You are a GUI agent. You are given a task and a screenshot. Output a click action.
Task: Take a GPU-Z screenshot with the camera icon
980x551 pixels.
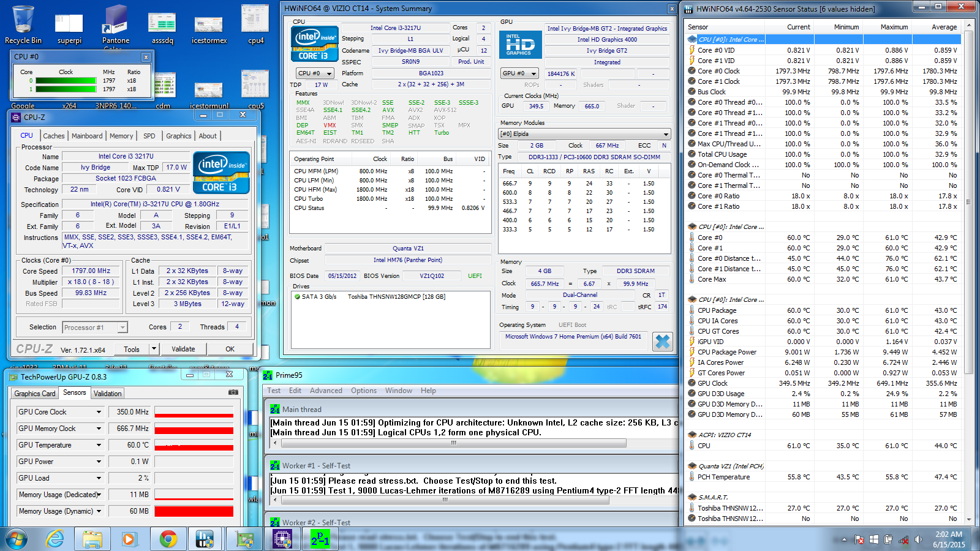[x=233, y=392]
